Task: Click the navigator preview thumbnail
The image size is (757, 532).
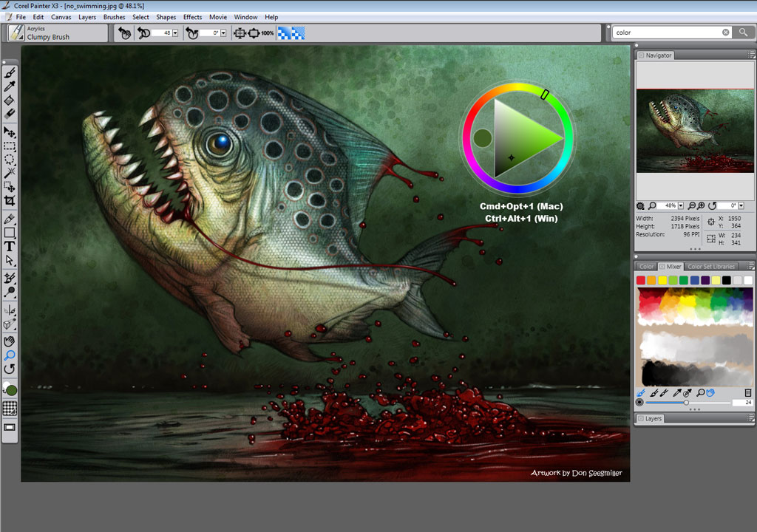Action: (x=693, y=132)
